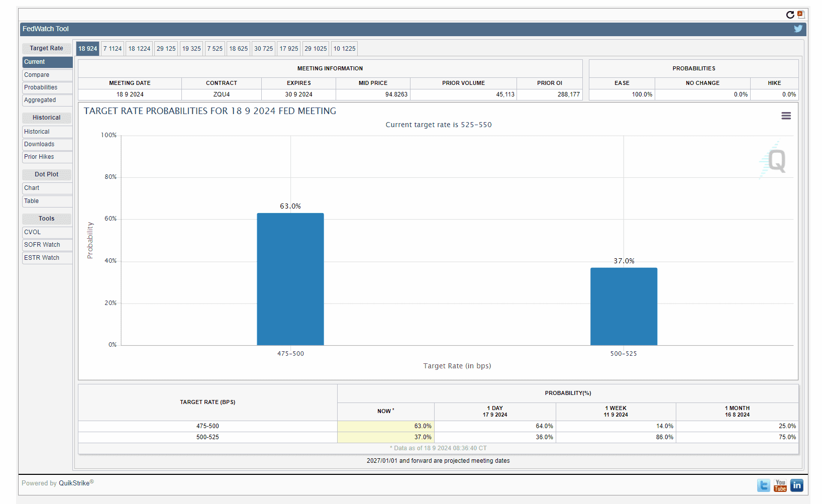Image resolution: width=822 pixels, height=504 pixels.
Task: Click the Twitter bird icon in header
Action: tap(798, 29)
